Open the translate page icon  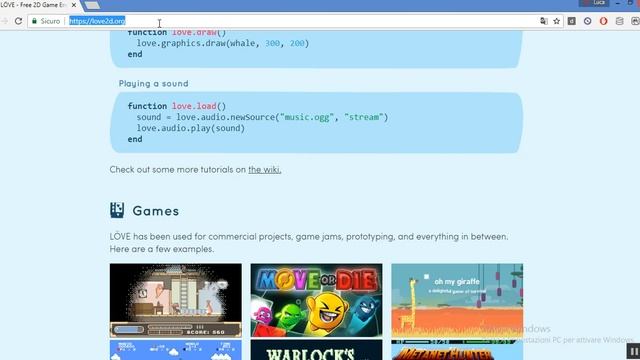[x=544, y=21]
